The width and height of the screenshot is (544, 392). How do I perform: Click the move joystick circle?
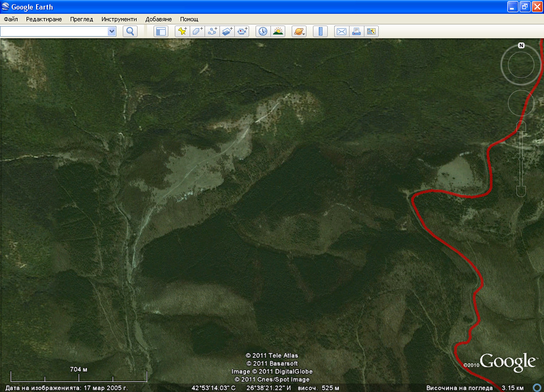coord(521,103)
